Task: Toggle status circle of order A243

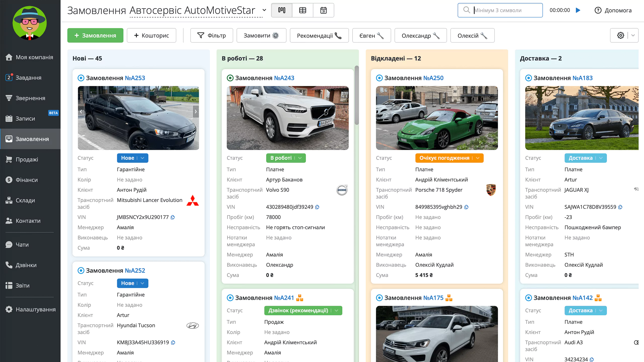Action: [230, 78]
